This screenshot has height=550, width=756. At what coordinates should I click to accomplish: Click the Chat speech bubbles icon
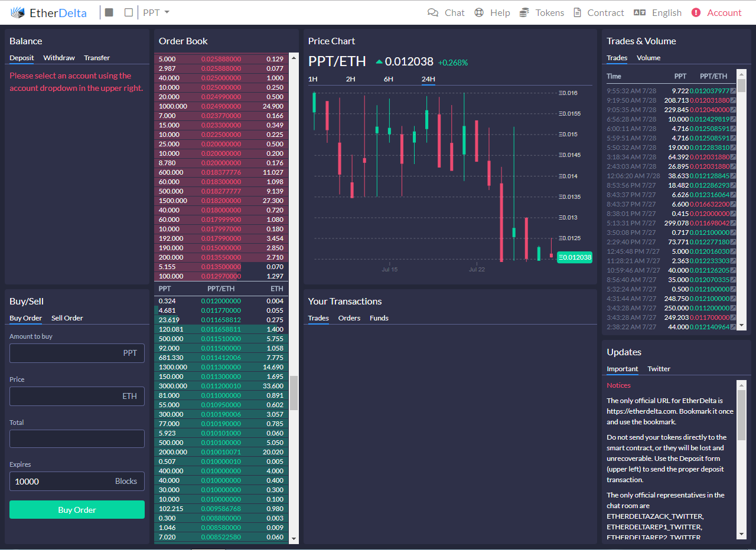coord(433,12)
